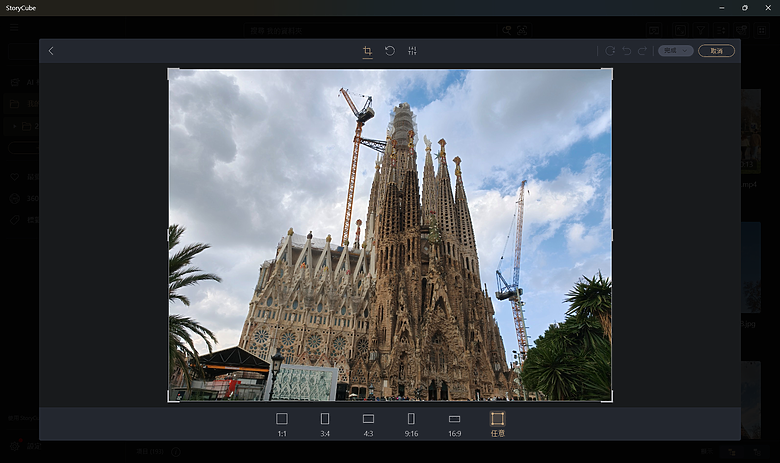Select the Crop tool tab
780x463 pixels.
pyautogui.click(x=368, y=51)
